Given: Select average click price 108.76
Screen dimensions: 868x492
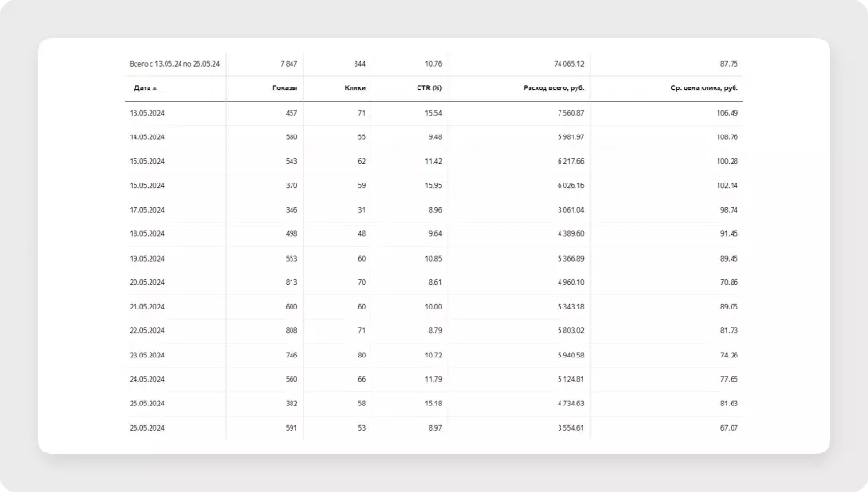Looking at the screenshot, I should 727,136.
